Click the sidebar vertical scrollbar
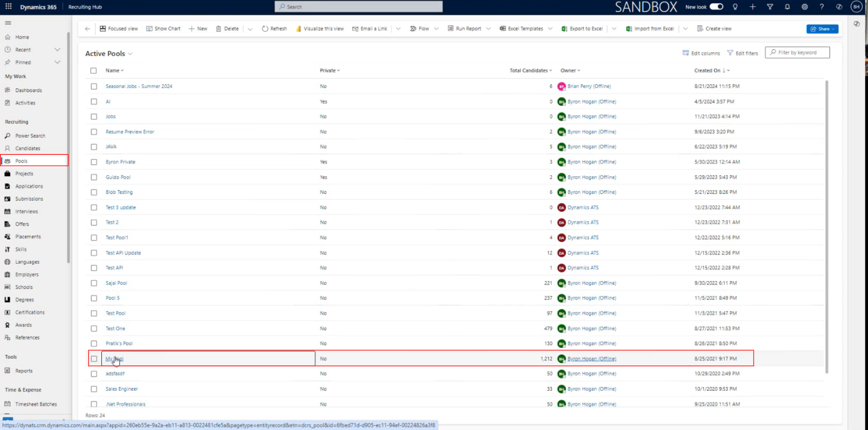This screenshot has height=430, width=868. coord(68,147)
